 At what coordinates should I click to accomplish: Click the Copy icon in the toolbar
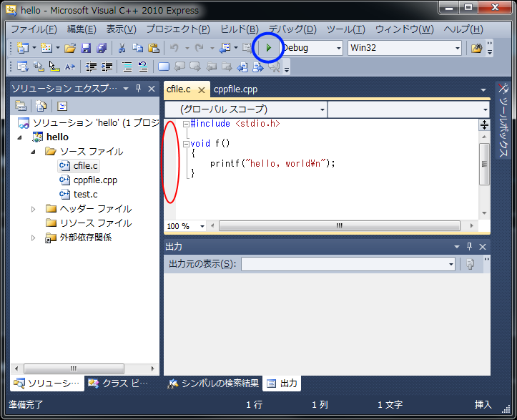137,48
